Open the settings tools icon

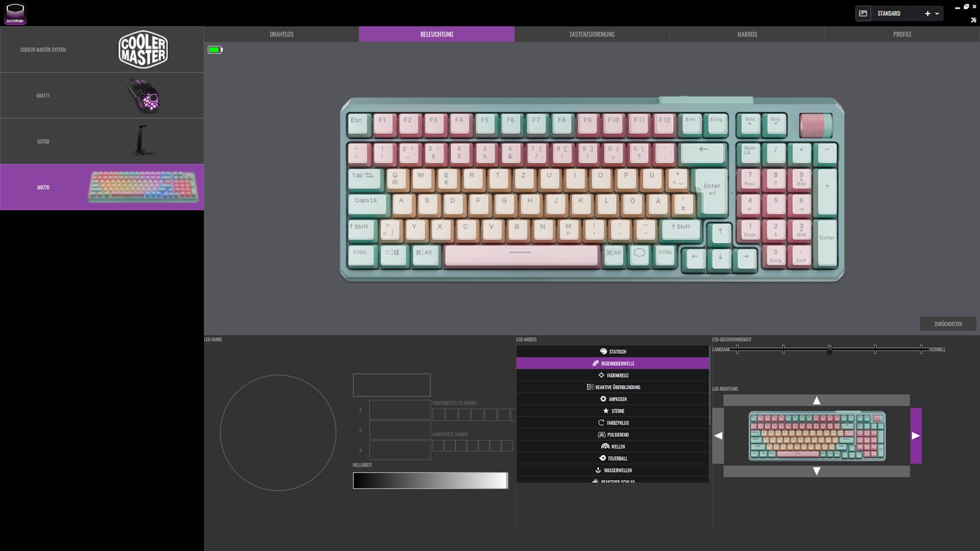pos(973,20)
